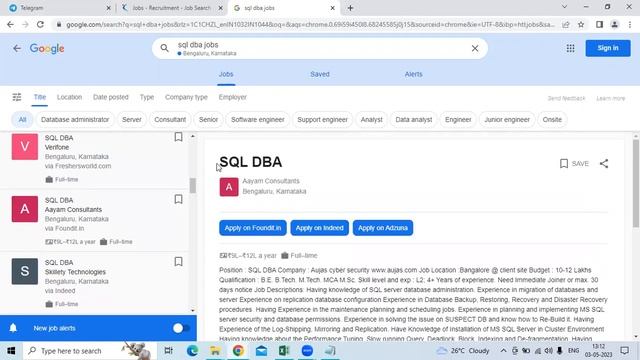Filter by Data analyst chip
This screenshot has height=360, width=640.
coord(413,120)
